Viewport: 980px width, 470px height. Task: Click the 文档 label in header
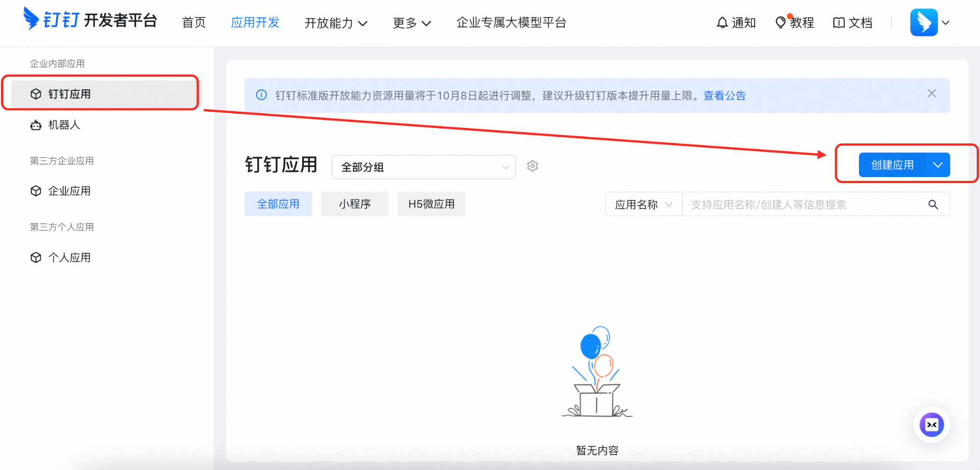click(x=861, y=22)
